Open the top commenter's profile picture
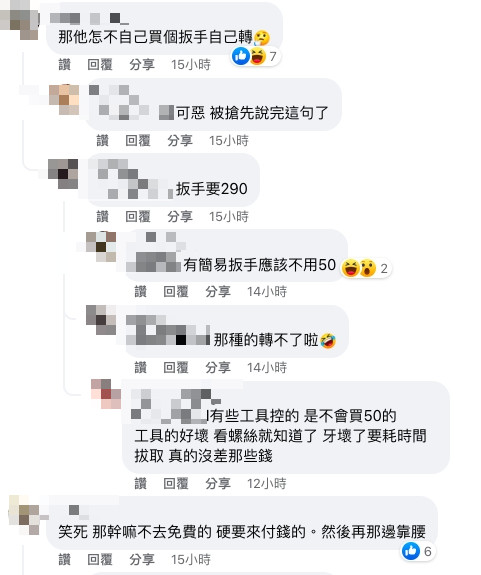This screenshot has width=481, height=575. coord(20,19)
